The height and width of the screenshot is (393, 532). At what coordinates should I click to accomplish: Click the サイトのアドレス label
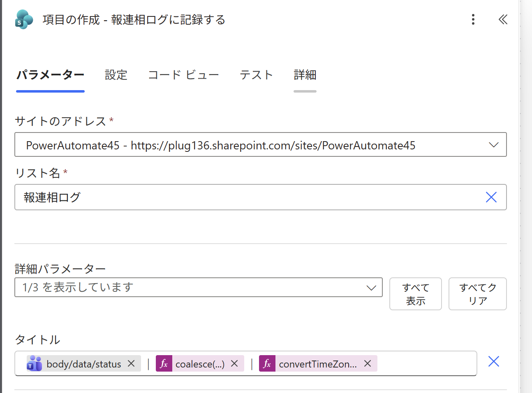[60, 121]
